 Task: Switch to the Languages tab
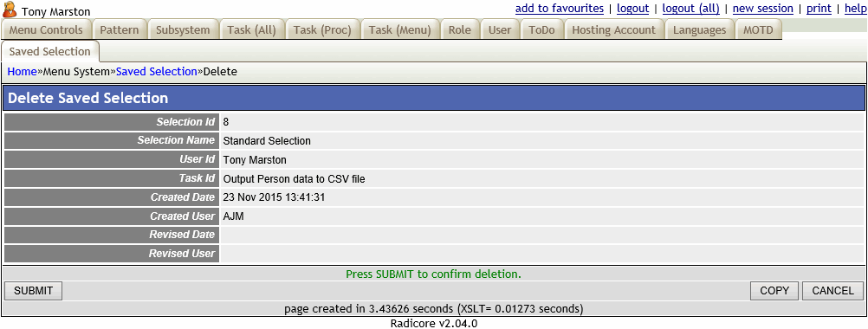point(699,29)
